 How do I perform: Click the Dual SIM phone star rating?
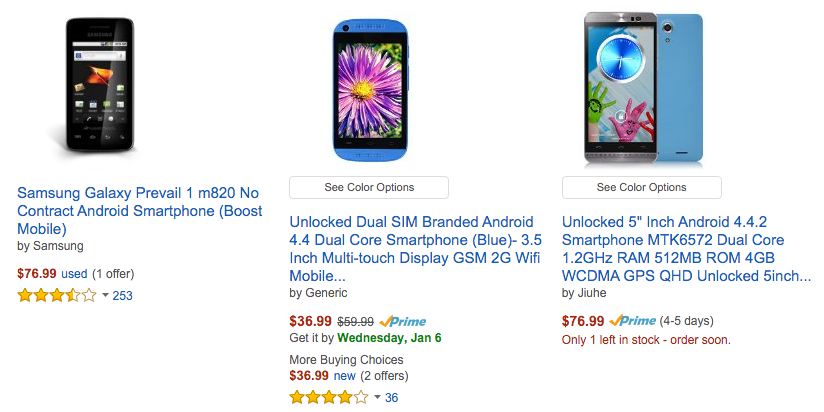[x=329, y=397]
